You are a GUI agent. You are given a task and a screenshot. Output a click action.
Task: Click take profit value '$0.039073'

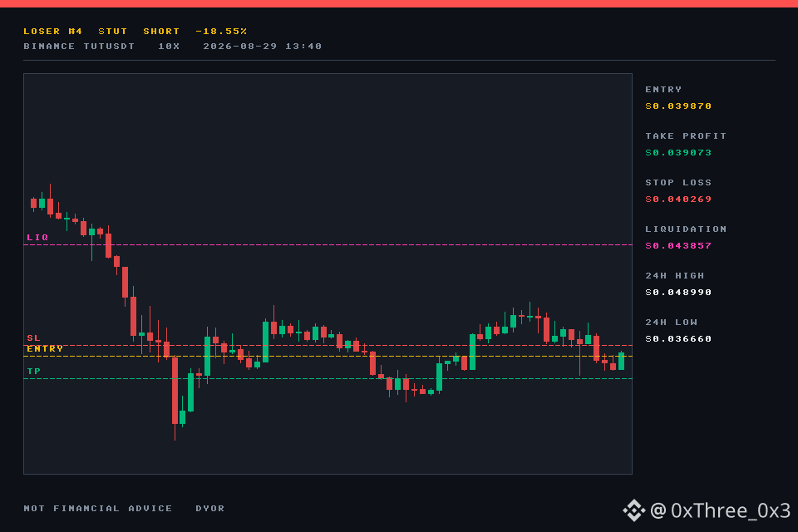tap(678, 153)
